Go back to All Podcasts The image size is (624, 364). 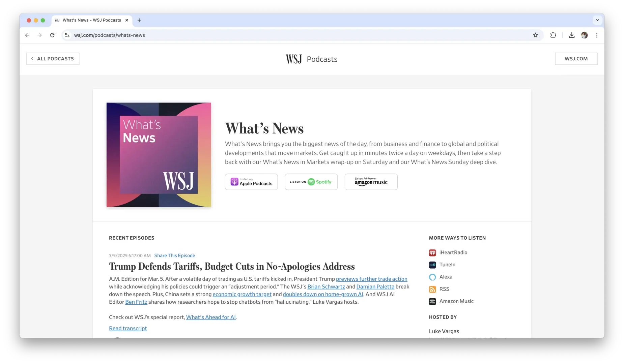[x=53, y=59]
